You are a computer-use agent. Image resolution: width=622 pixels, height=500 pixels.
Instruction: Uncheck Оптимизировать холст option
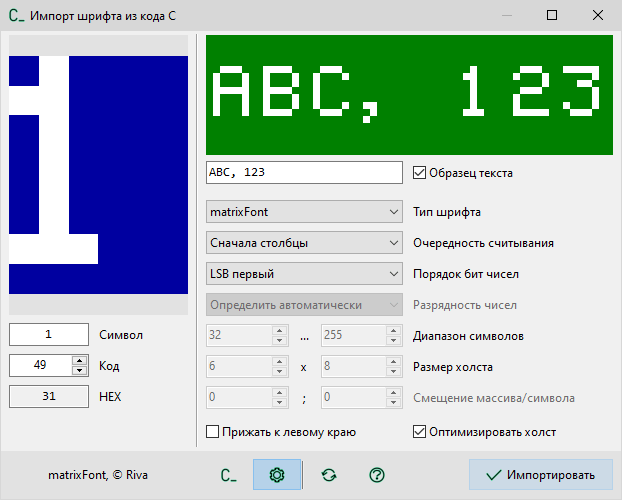pyautogui.click(x=420, y=432)
